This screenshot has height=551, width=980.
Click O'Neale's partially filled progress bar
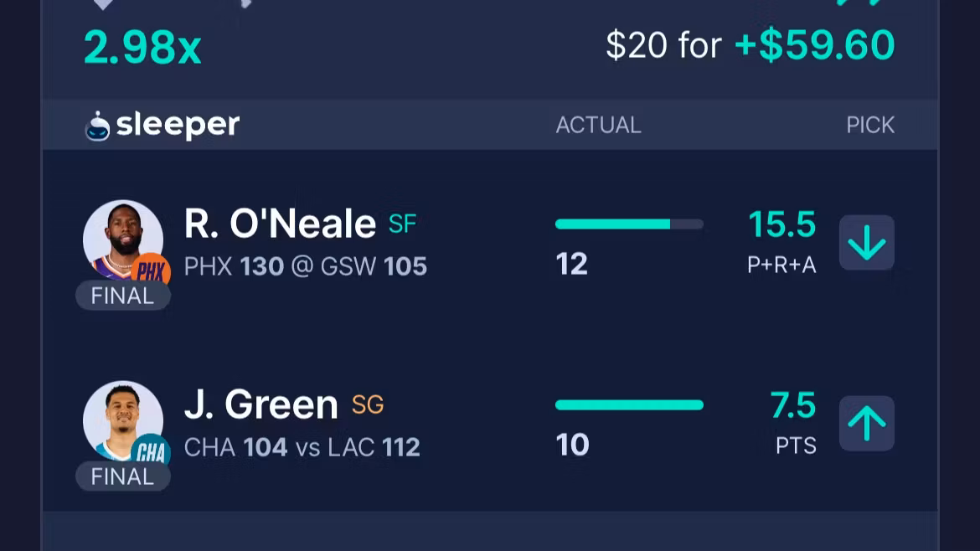pyautogui.click(x=629, y=224)
